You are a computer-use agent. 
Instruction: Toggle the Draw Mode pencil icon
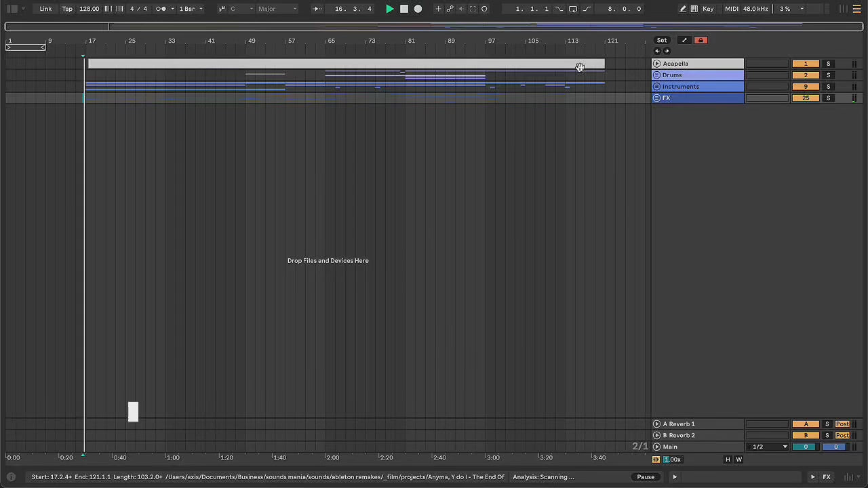click(683, 9)
